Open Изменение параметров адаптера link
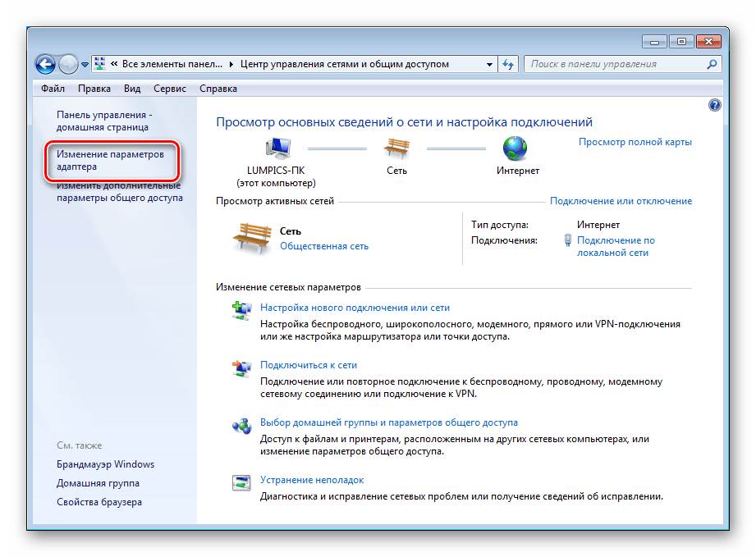This screenshot has width=756, height=557. click(111, 161)
